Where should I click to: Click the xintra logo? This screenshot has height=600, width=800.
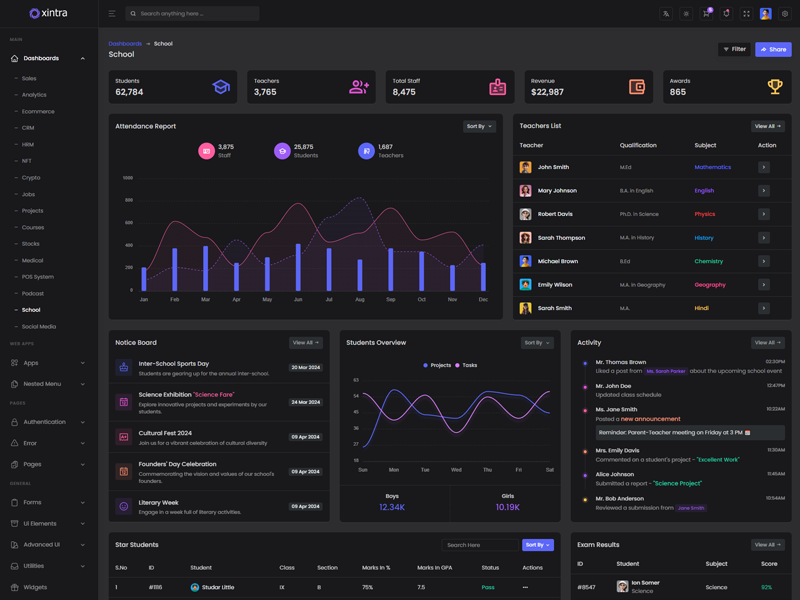click(x=48, y=13)
